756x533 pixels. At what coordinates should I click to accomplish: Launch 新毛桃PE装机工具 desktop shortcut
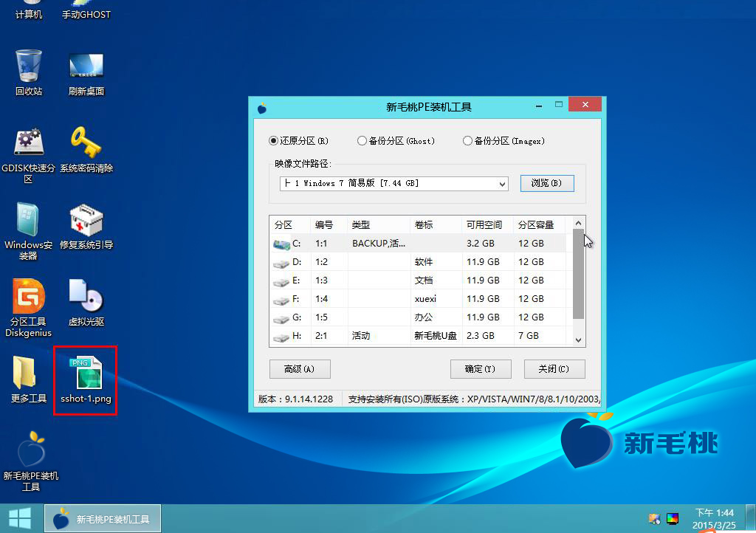[31, 461]
